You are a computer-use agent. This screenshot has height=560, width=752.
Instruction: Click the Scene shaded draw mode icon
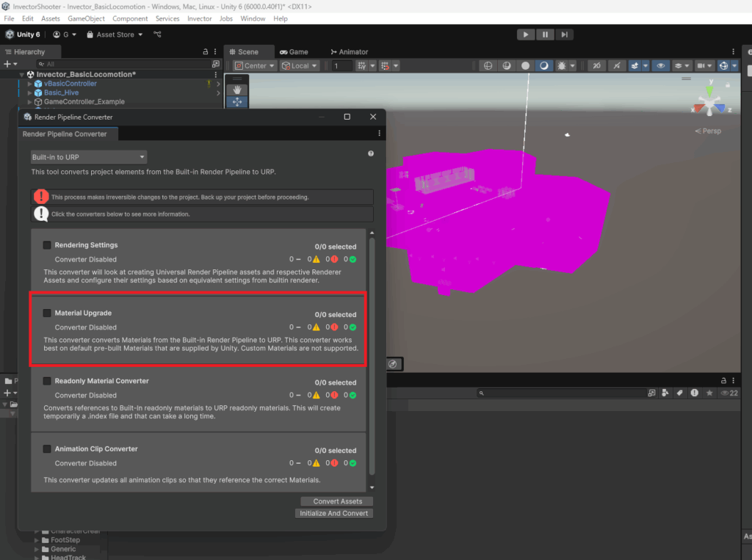(544, 65)
